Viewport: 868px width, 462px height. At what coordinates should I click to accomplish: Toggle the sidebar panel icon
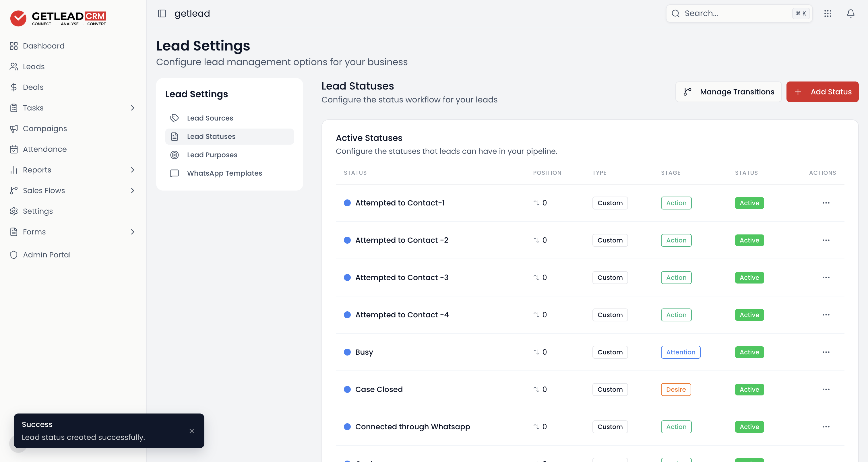click(x=162, y=13)
